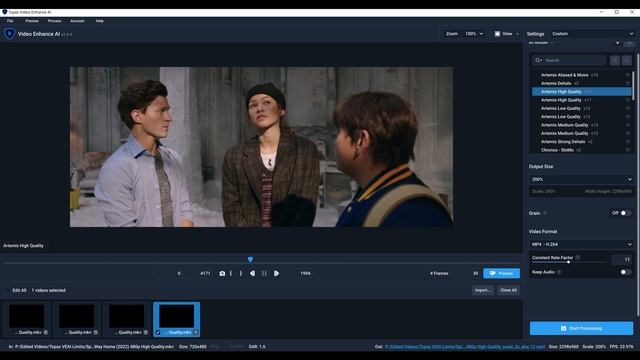The image size is (640, 360).
Task: Click the Import... button
Action: pyautogui.click(x=482, y=290)
